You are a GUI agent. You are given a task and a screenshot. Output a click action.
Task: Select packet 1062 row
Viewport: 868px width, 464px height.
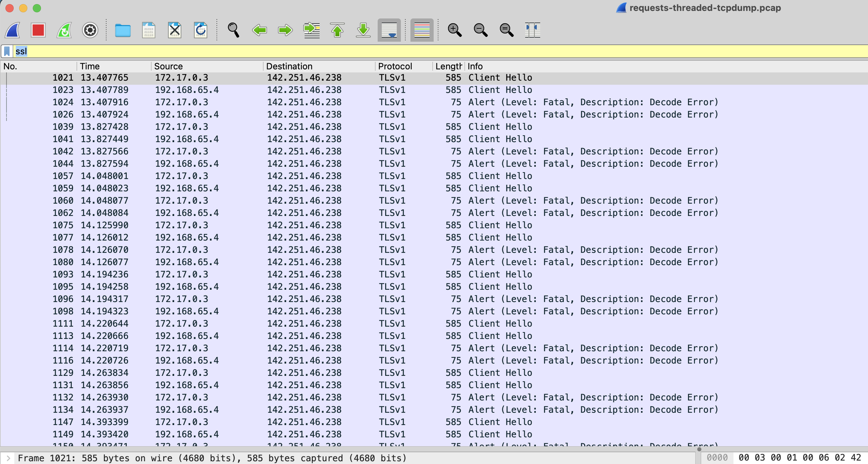pos(434,213)
